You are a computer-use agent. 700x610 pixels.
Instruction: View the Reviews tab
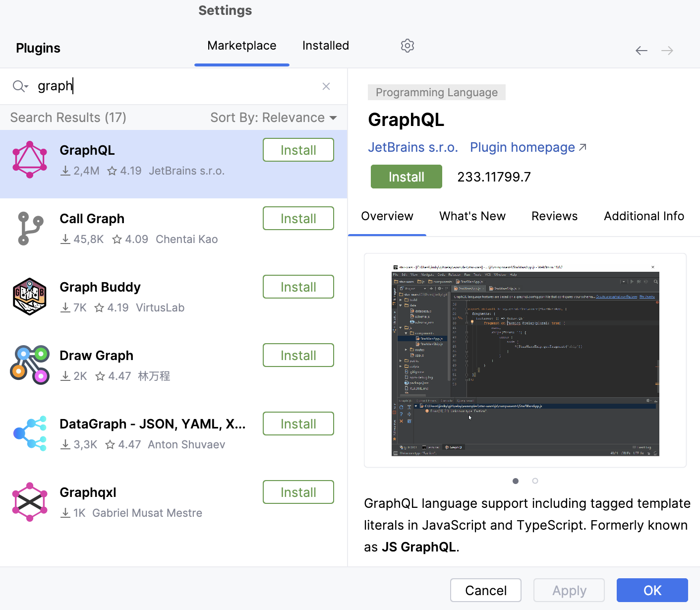pyautogui.click(x=554, y=216)
